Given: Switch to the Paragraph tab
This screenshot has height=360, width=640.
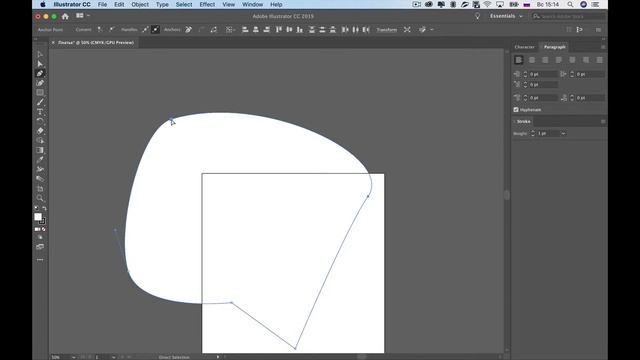Looking at the screenshot, I should (x=555, y=47).
